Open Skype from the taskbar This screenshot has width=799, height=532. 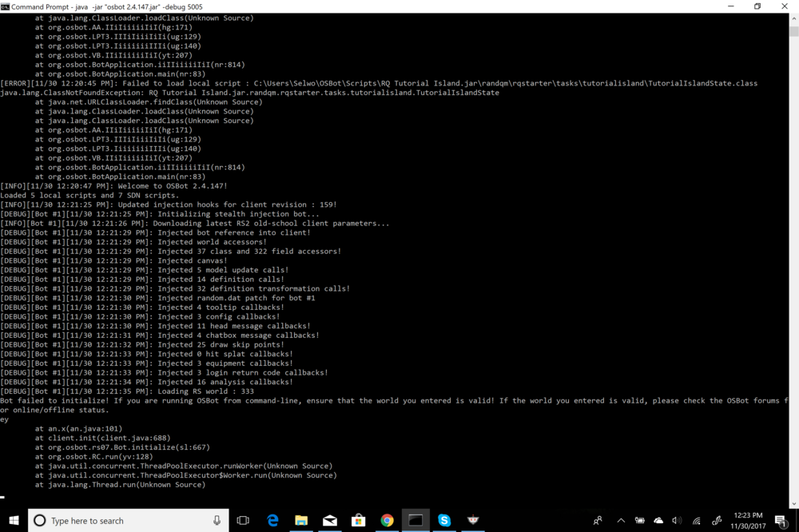(444, 520)
